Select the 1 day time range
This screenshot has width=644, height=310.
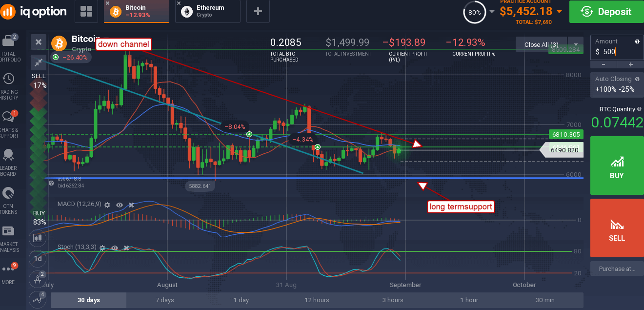pos(241,300)
